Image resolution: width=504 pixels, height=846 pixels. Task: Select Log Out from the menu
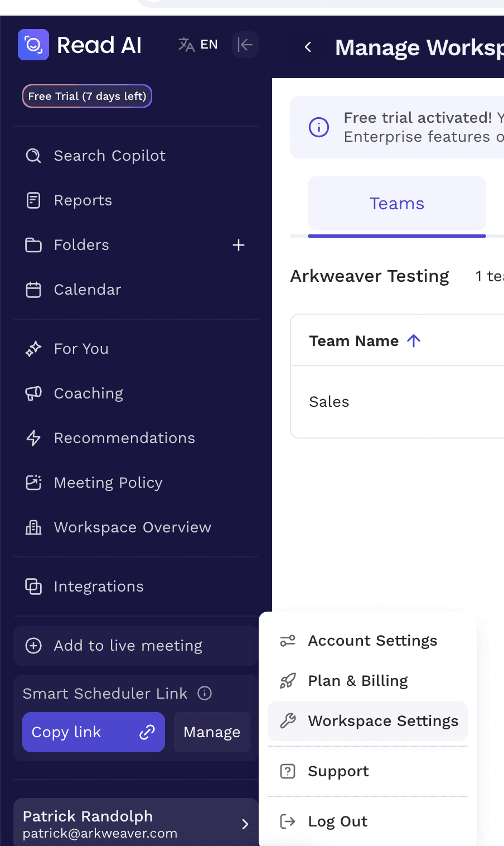(337, 821)
